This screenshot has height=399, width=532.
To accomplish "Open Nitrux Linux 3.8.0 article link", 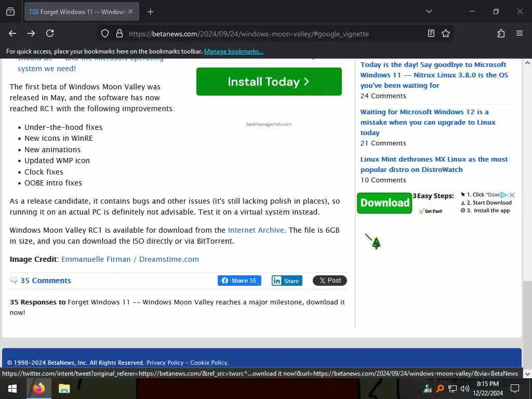I will click(434, 75).
